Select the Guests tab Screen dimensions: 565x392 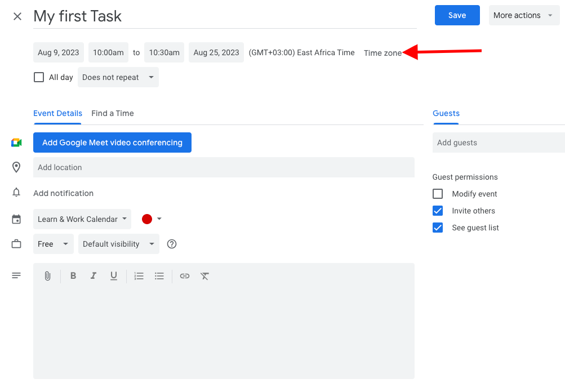point(446,113)
